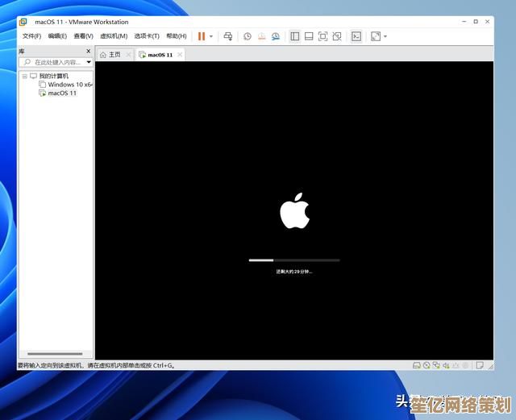The height and width of the screenshot is (420, 516).
Task: Click the Apple logo in the VM screen
Action: 294,210
